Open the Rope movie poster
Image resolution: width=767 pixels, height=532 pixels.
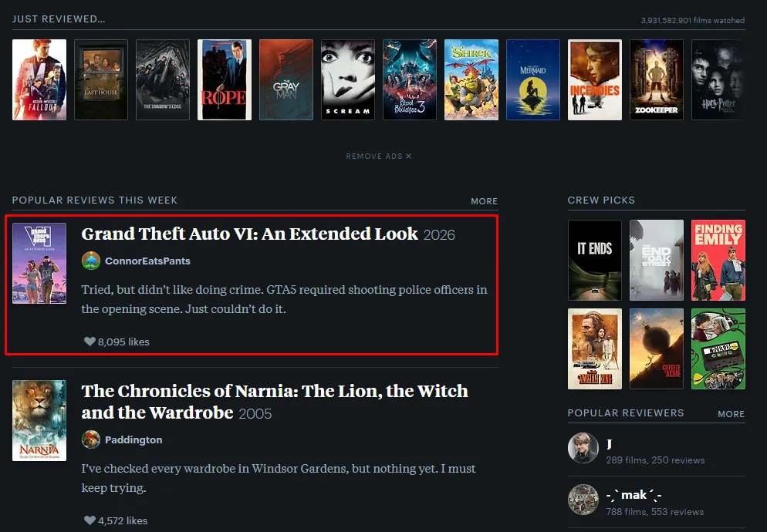click(225, 79)
